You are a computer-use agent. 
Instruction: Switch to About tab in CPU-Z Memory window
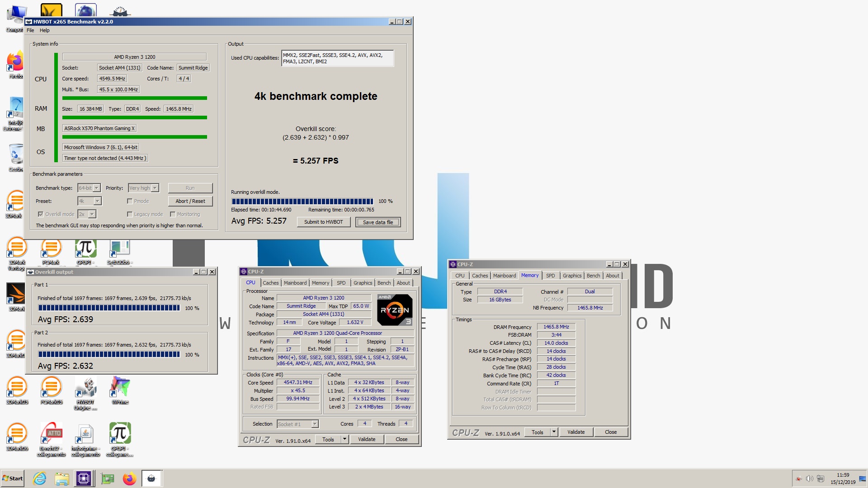[613, 276]
